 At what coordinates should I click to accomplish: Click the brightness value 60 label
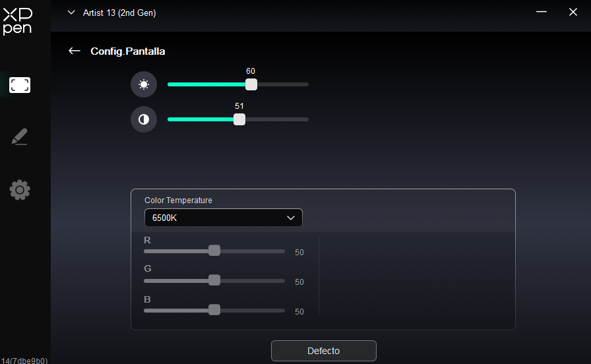click(251, 71)
